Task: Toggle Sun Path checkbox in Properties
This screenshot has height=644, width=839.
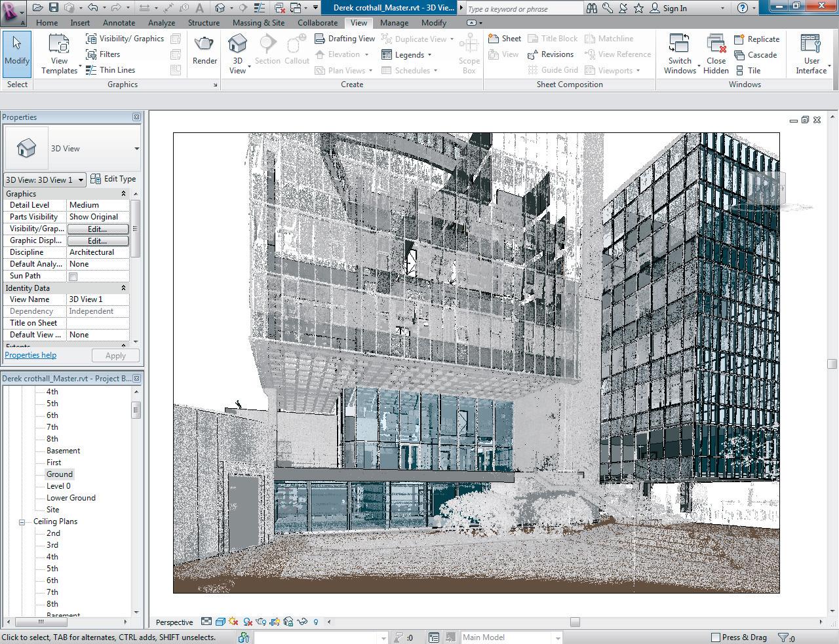Action: (73, 276)
